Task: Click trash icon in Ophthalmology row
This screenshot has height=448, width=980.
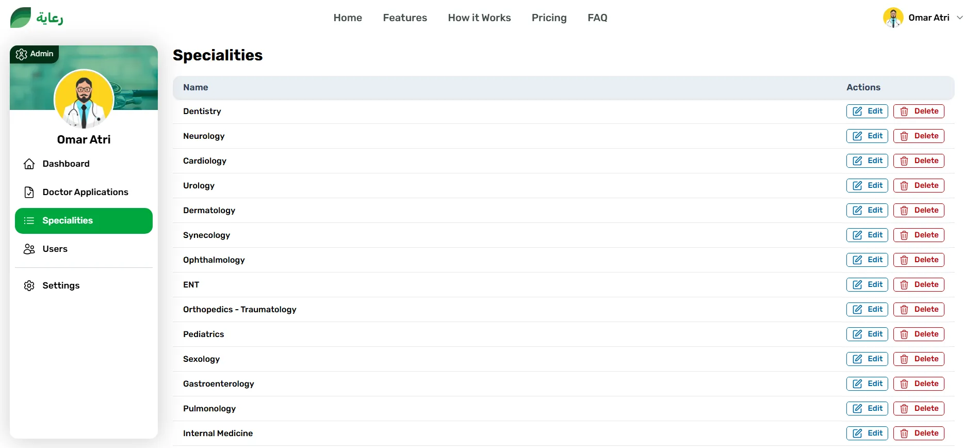Action: tap(904, 260)
